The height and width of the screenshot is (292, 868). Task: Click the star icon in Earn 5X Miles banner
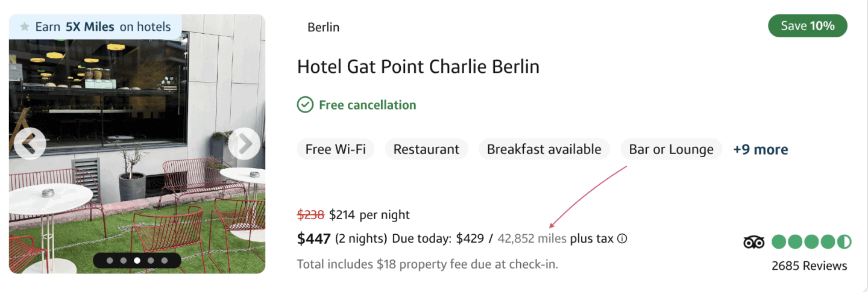pos(25,26)
